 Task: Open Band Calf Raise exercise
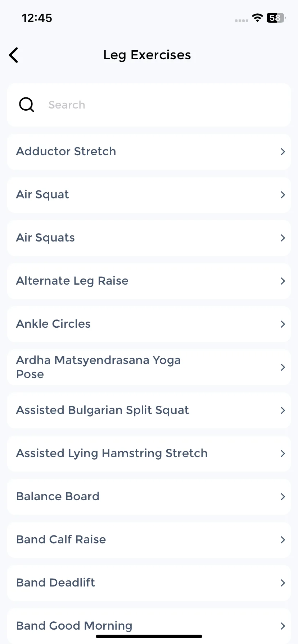pos(149,540)
